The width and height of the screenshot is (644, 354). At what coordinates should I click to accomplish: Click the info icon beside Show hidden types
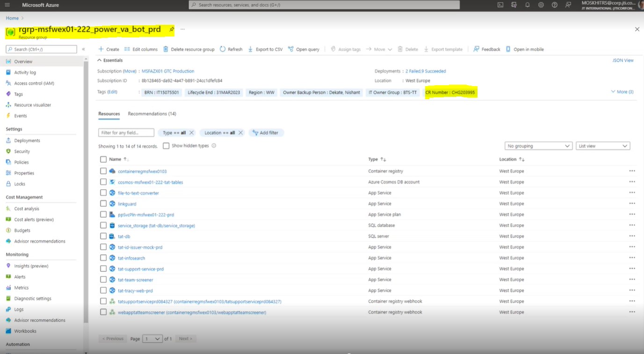214,146
